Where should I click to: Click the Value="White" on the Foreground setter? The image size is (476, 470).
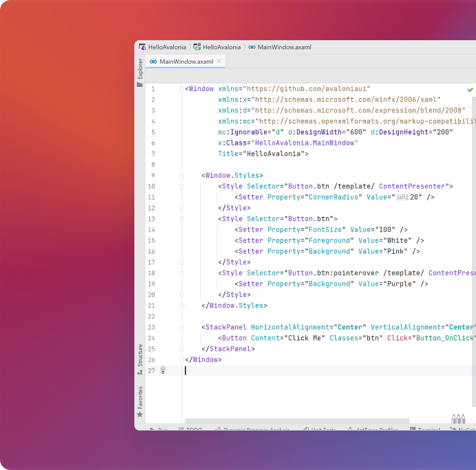coord(385,240)
